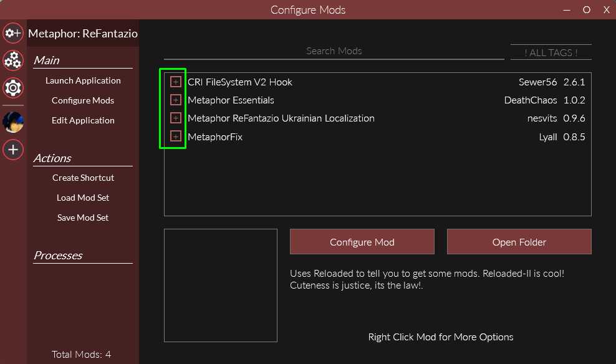Click author name Sewer56

click(537, 82)
